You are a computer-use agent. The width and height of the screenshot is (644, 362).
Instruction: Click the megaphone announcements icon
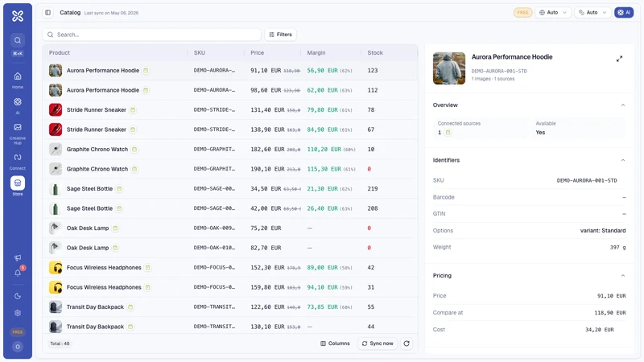(x=18, y=257)
